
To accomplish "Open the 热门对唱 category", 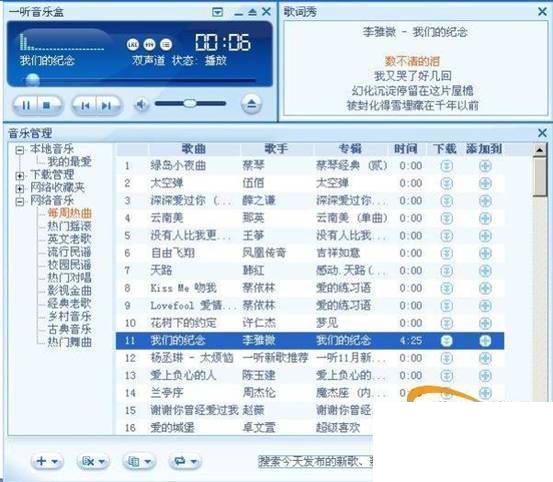I will click(69, 277).
